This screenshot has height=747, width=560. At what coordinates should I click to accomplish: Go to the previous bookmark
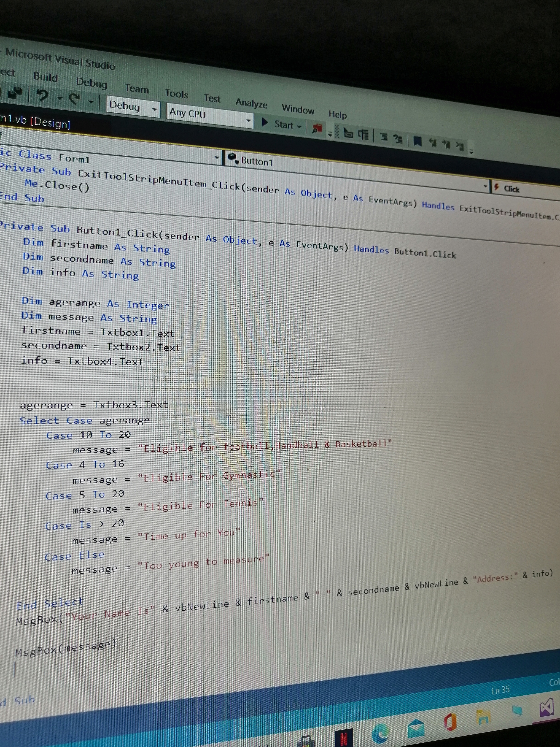click(432, 143)
